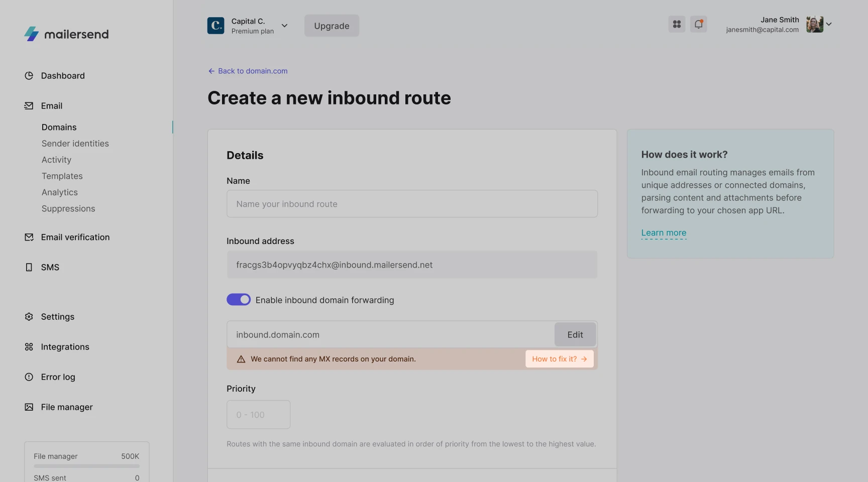Click the How to fix it? link
868x482 pixels.
pyautogui.click(x=559, y=359)
